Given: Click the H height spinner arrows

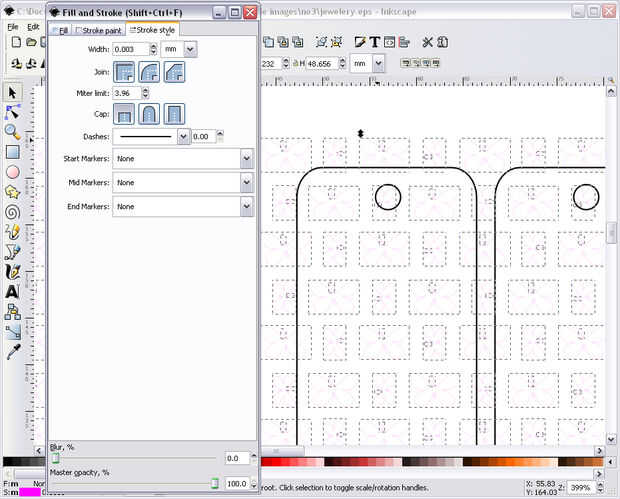Looking at the screenshot, I should pyautogui.click(x=342, y=63).
